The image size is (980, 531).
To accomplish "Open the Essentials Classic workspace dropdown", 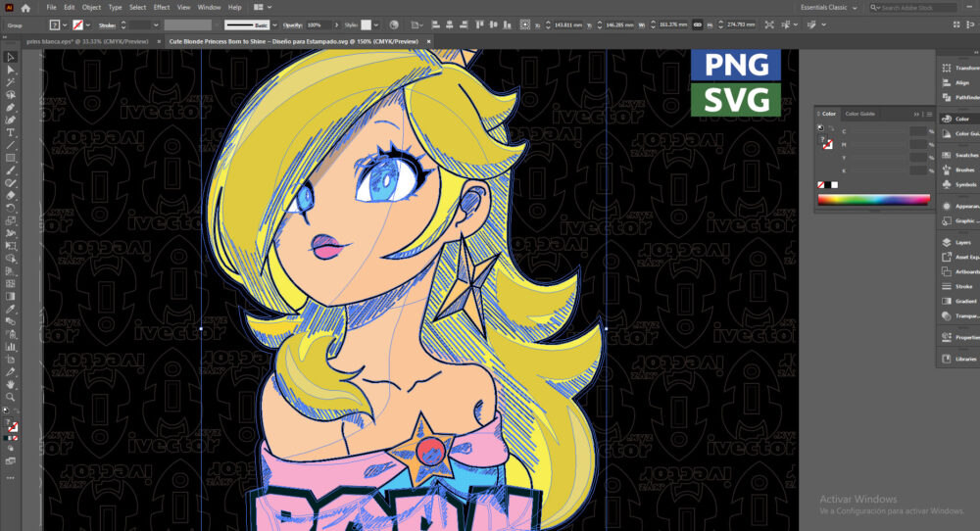I will point(829,8).
